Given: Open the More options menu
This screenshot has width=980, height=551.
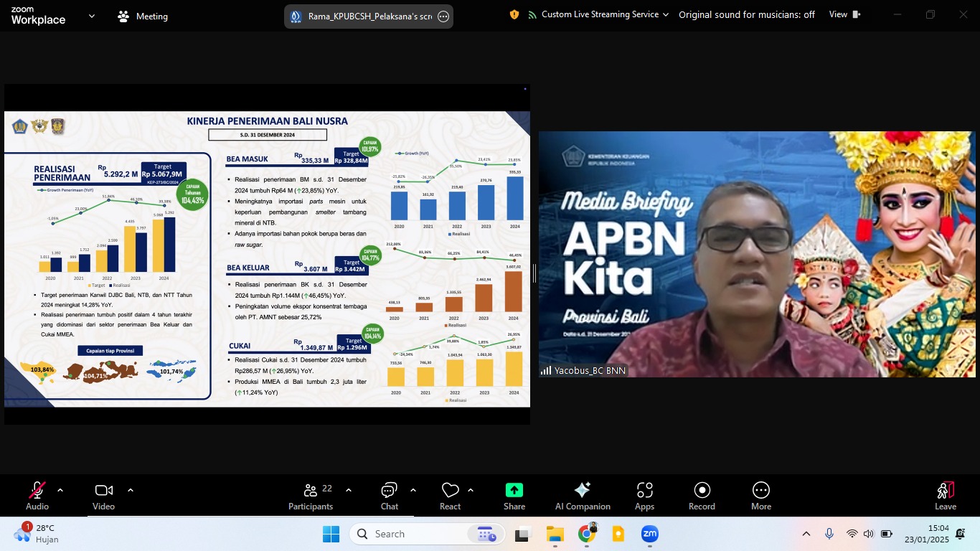Looking at the screenshot, I should click(761, 496).
